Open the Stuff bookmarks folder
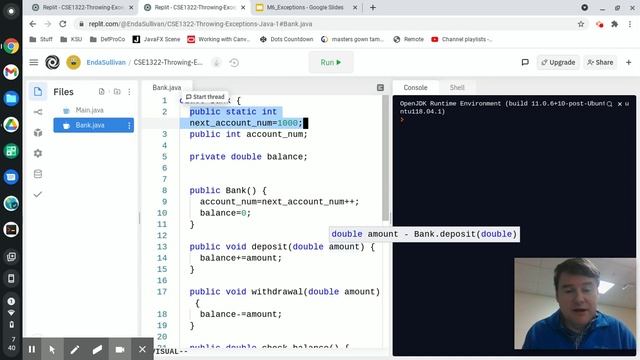640x360 pixels. [x=41, y=39]
